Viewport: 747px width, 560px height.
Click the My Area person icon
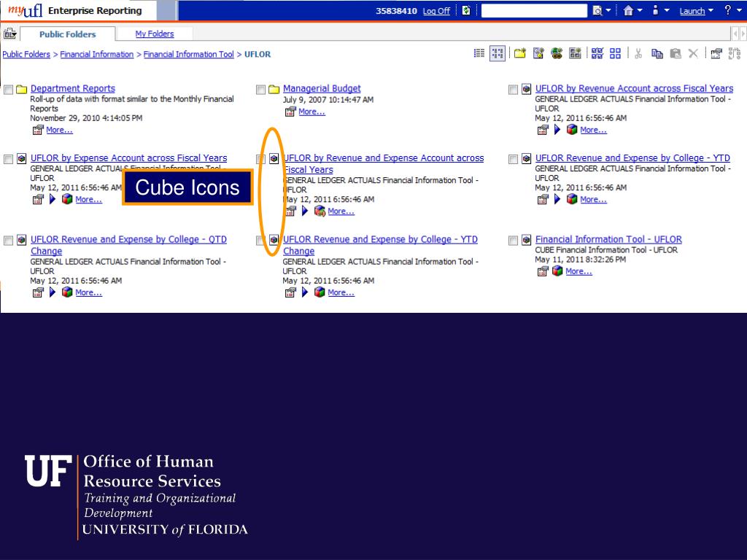656,10
